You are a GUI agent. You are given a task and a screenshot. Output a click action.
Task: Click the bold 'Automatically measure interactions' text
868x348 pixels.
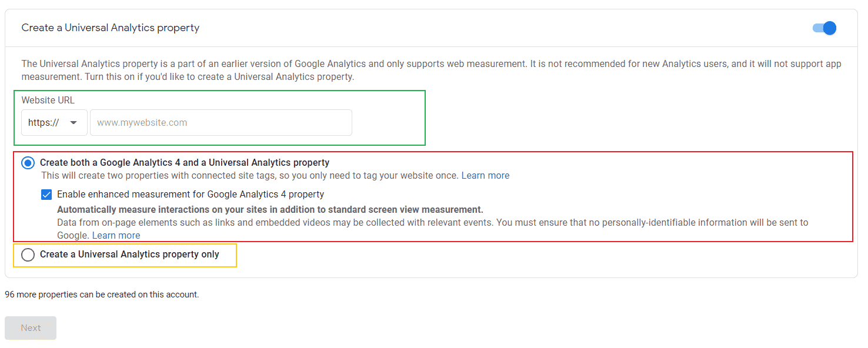tap(270, 210)
